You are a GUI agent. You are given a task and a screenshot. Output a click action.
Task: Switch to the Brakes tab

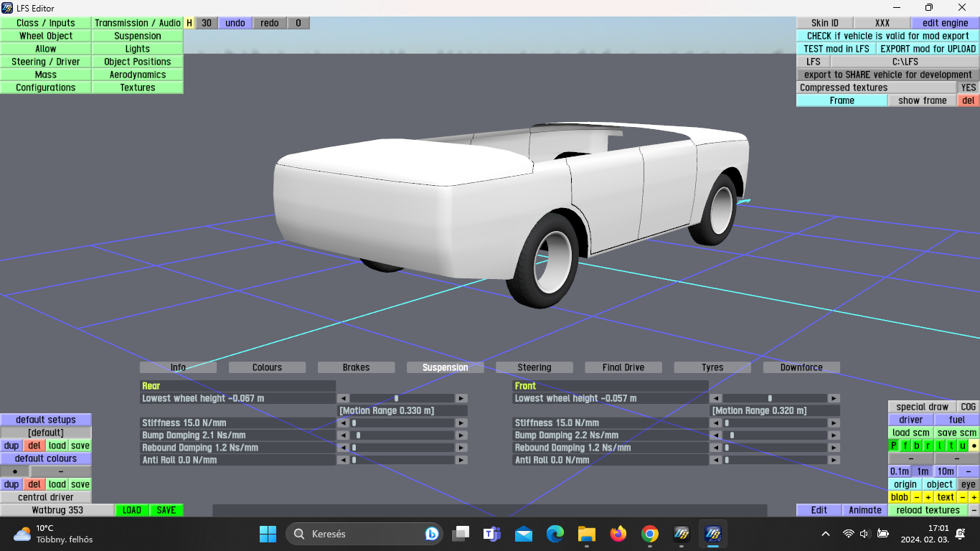[357, 367]
